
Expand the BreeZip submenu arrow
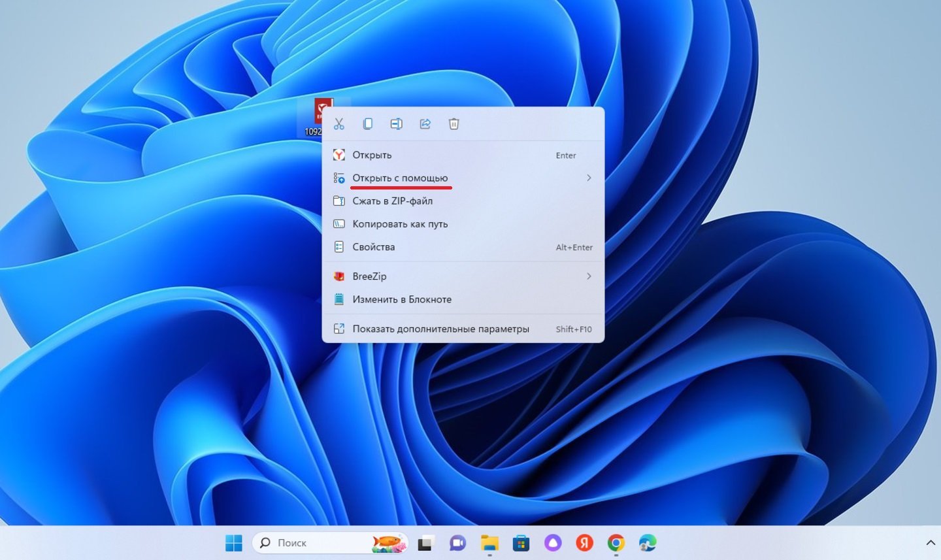click(x=589, y=276)
